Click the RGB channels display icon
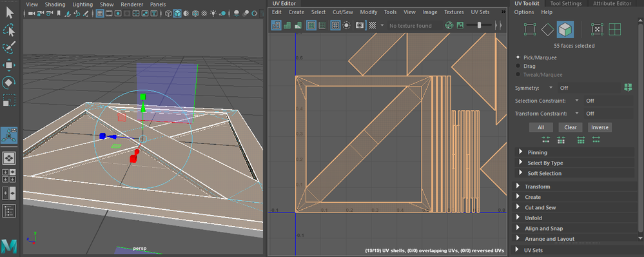The height and width of the screenshot is (257, 644). pos(449,25)
